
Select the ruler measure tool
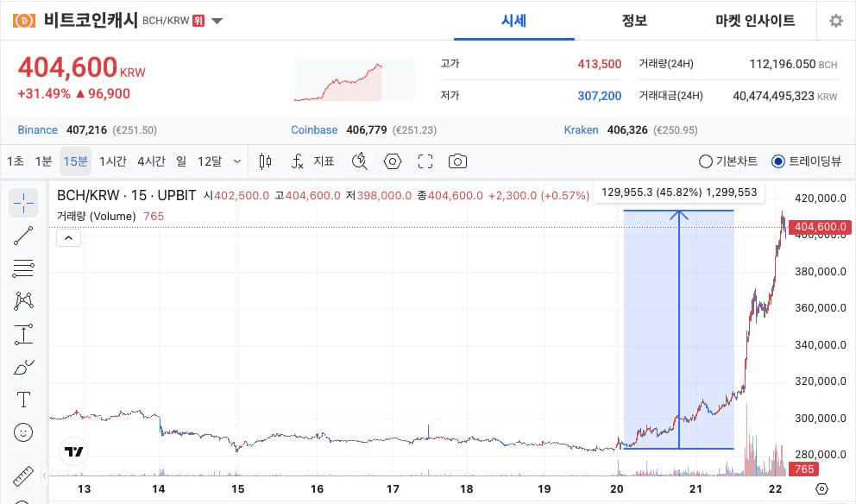23,476
